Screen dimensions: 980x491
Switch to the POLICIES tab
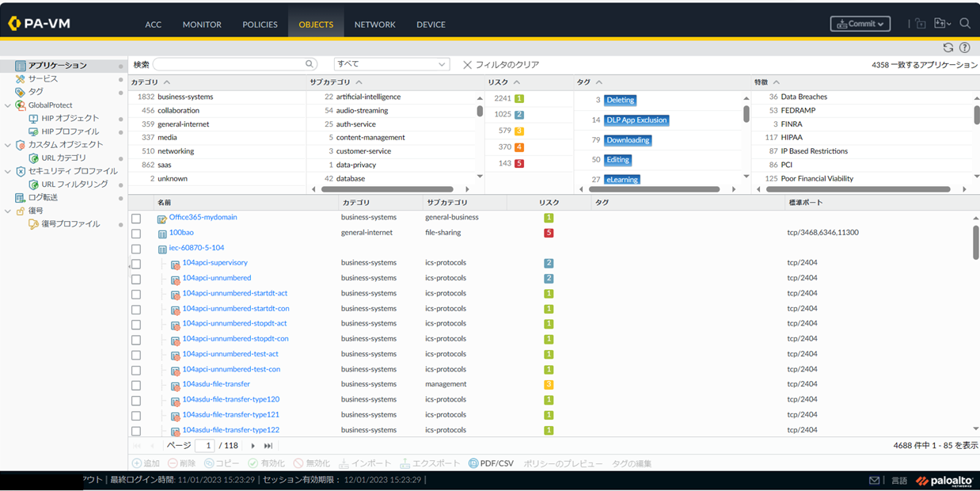pyautogui.click(x=260, y=25)
